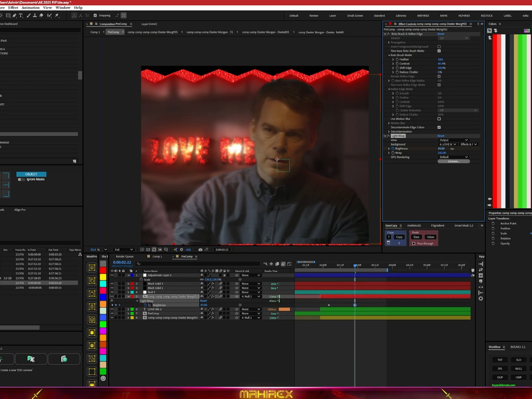The height and width of the screenshot is (399, 532).
Task: Click the graph editor icon beside Brightness
Action: 150,305
